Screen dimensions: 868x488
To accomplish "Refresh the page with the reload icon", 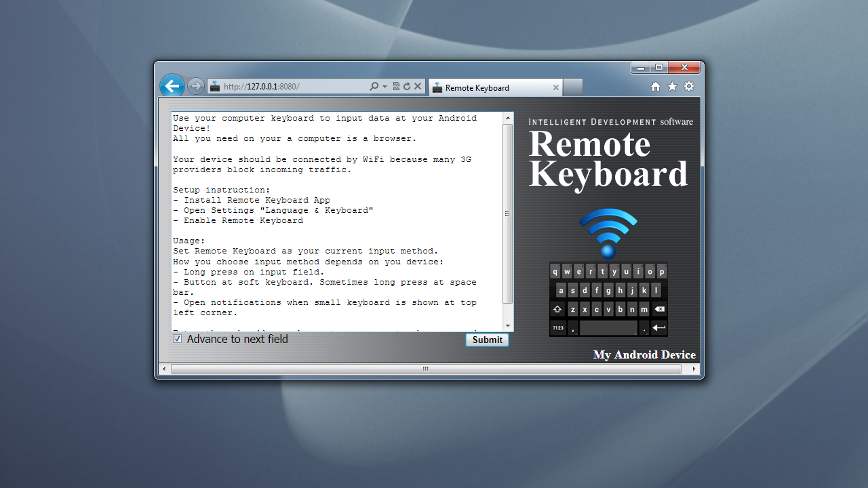I will pyautogui.click(x=407, y=87).
